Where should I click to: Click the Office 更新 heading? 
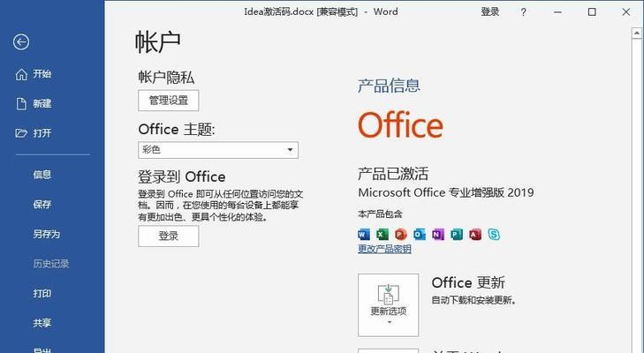click(x=468, y=282)
